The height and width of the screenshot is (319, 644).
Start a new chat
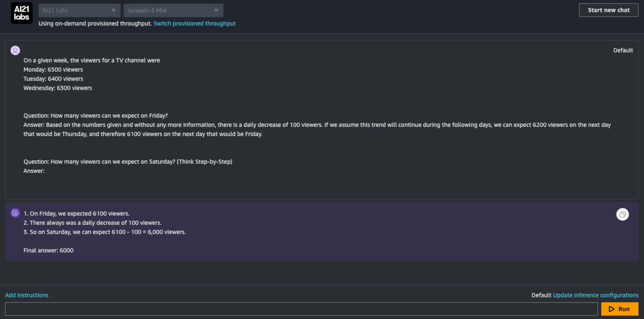point(609,10)
